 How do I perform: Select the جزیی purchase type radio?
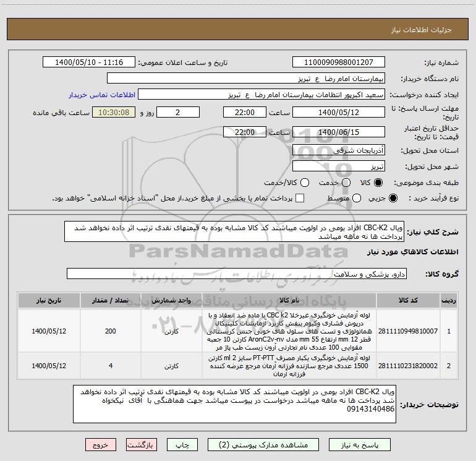tap(393, 198)
